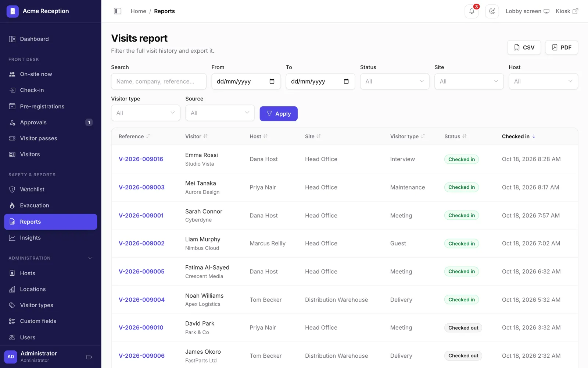Viewport: 588px width, 368px height.
Task: Open the Source filter dropdown
Action: pos(220,113)
